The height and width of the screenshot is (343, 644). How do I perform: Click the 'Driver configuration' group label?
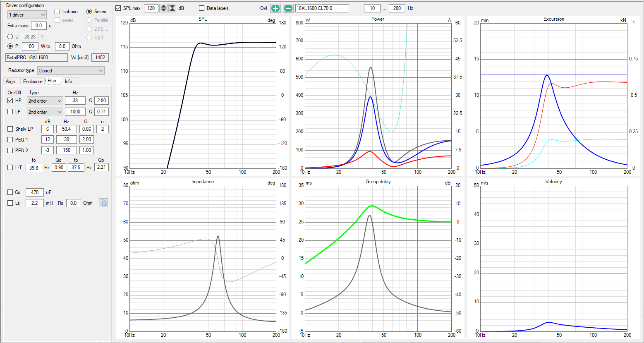tap(25, 5)
